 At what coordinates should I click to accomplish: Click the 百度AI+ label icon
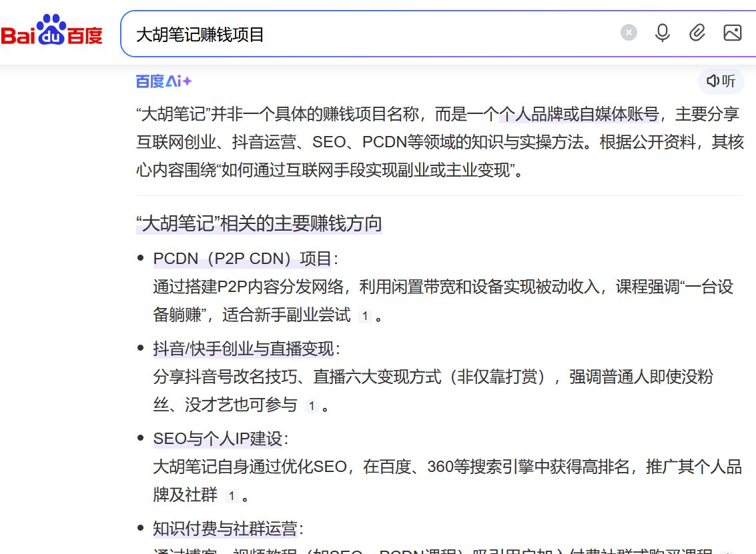coord(163,81)
